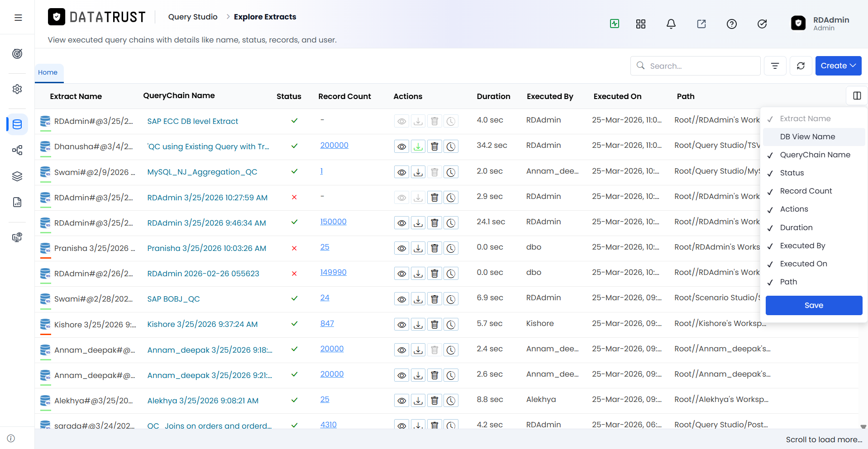Download extract for SAP BOBJ_QC row

[418, 299]
